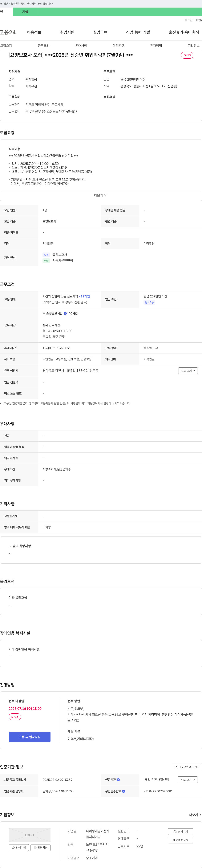The width and height of the screenshot is (202, 868).
Task: Click registration date 2025.07.02 09:43:39
Action: [x=57, y=780]
